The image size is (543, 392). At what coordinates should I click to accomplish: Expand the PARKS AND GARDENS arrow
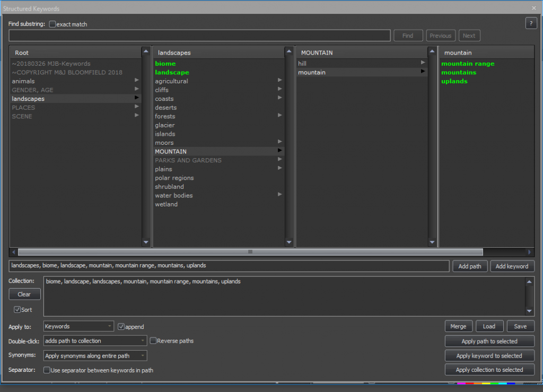tap(280, 159)
